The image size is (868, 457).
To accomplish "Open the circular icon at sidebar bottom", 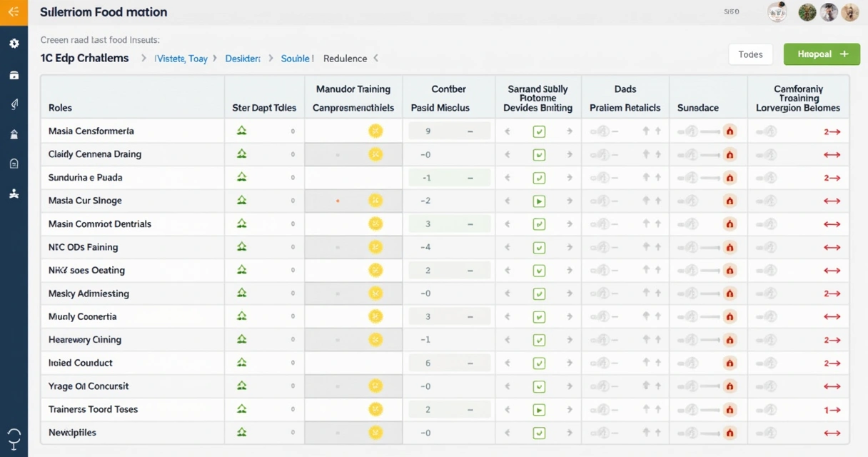I will click(x=14, y=436).
